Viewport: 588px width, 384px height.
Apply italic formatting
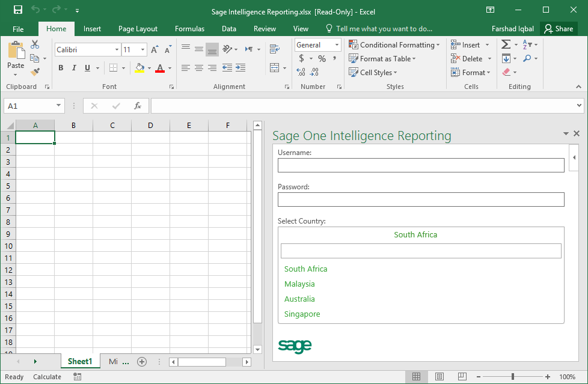pyautogui.click(x=73, y=68)
